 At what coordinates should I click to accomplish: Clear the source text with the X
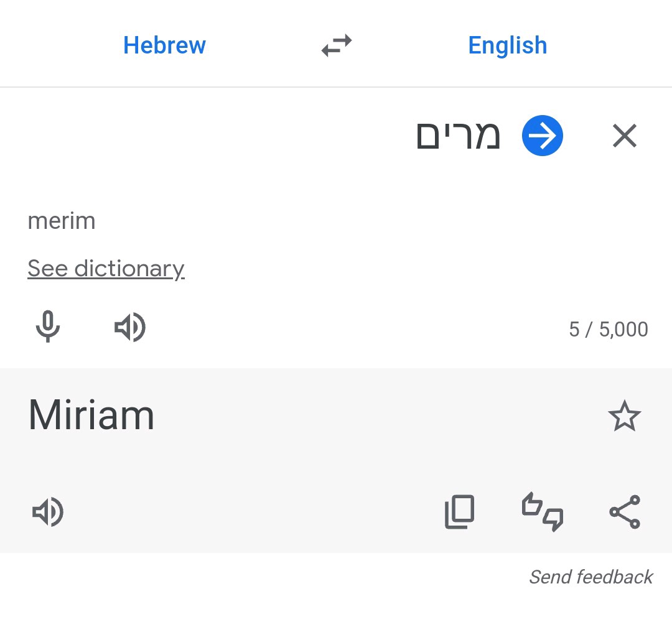[x=624, y=136]
